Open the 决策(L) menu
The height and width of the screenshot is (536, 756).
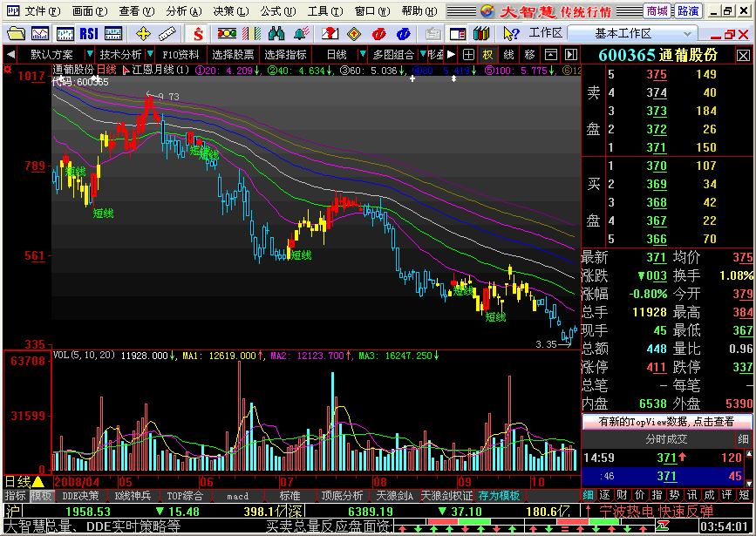230,11
